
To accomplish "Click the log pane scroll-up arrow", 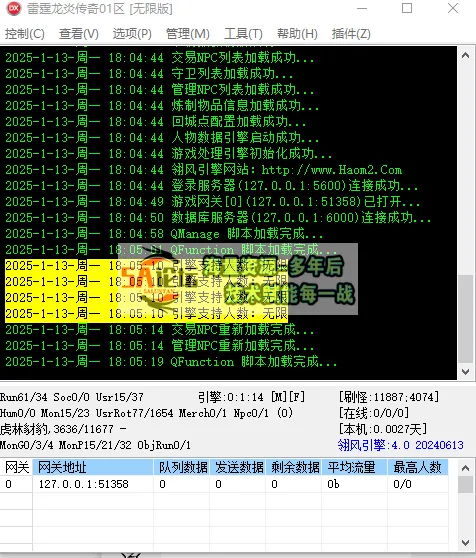I will tap(465, 56).
